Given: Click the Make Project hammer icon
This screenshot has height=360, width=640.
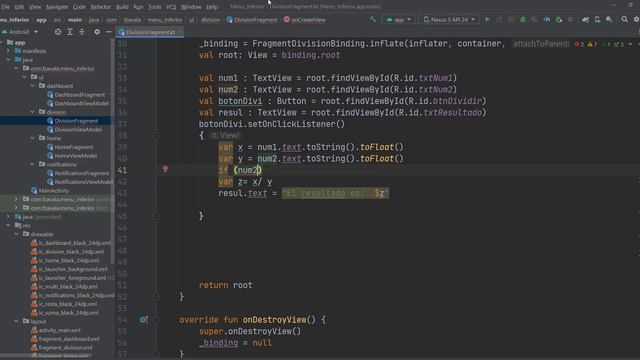Looking at the screenshot, I should 372,19.
